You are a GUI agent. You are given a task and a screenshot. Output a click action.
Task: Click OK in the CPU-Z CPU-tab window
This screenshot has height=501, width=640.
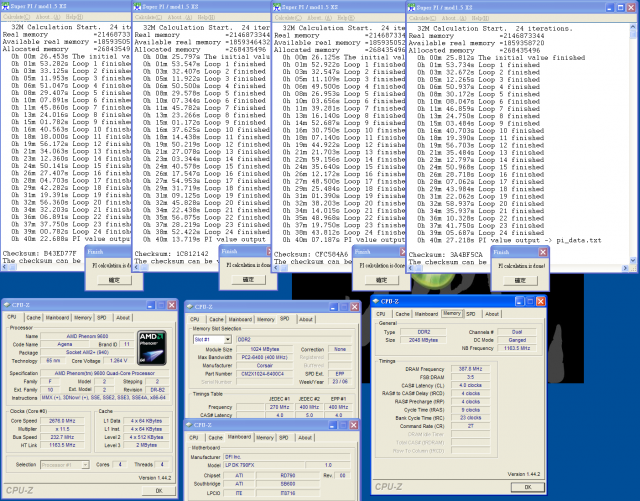[x=159, y=490]
